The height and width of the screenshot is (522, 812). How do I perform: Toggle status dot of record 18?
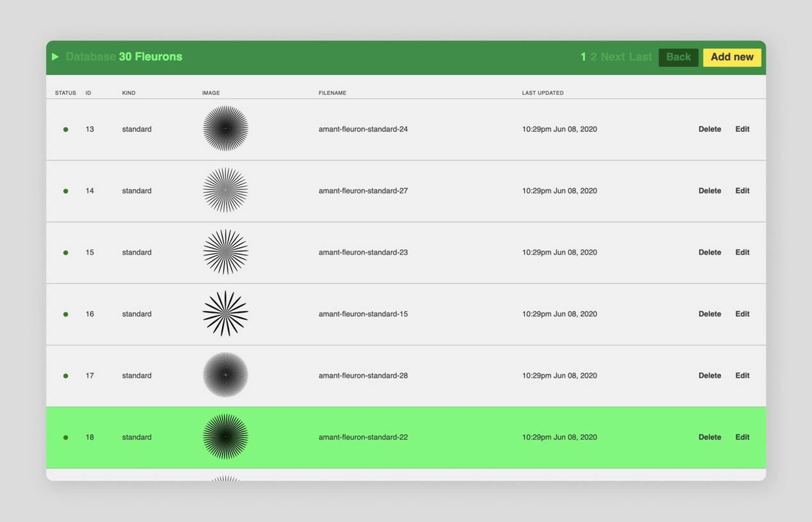(x=66, y=438)
